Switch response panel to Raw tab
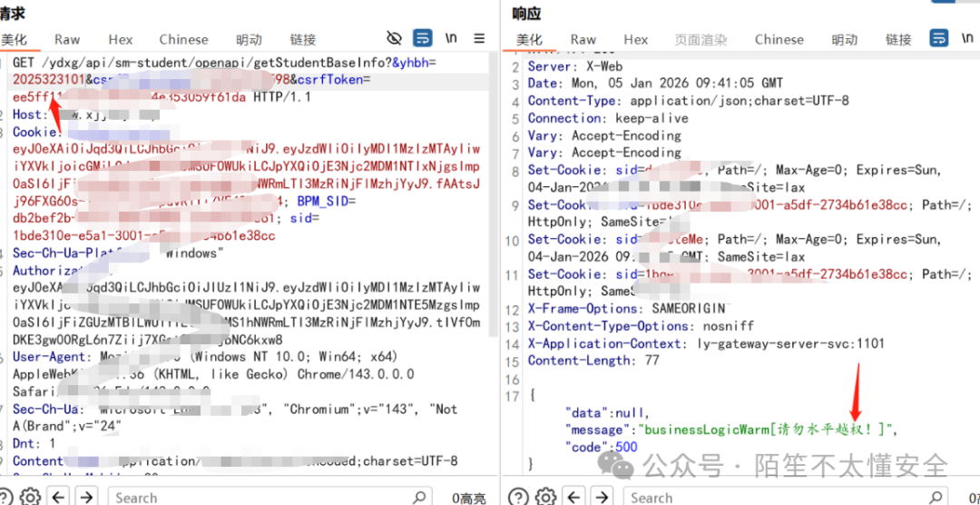 [x=583, y=39]
